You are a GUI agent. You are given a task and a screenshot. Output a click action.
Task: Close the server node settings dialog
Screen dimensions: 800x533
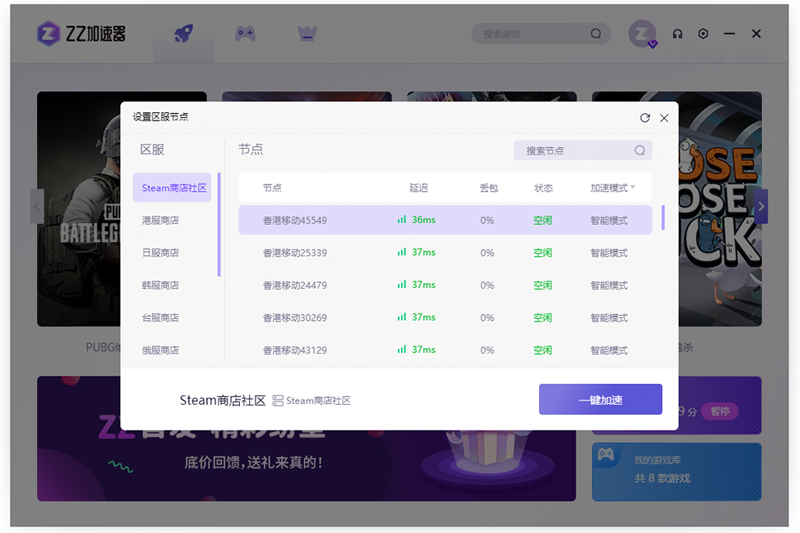tap(664, 118)
